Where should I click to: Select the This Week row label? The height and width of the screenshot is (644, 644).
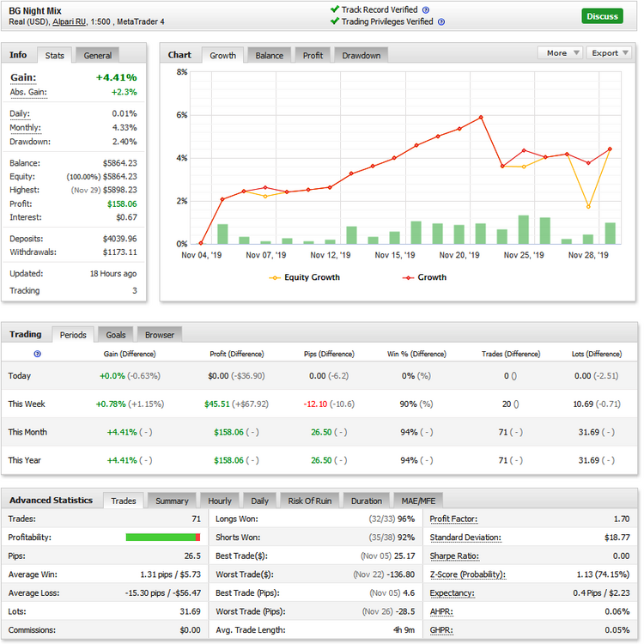pyautogui.click(x=27, y=404)
